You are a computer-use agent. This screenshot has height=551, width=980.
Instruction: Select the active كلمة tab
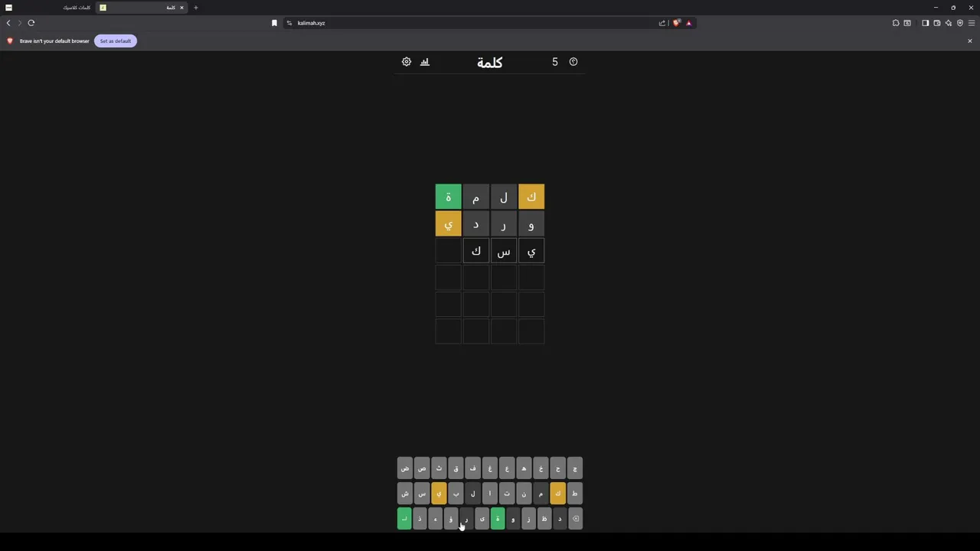click(142, 8)
